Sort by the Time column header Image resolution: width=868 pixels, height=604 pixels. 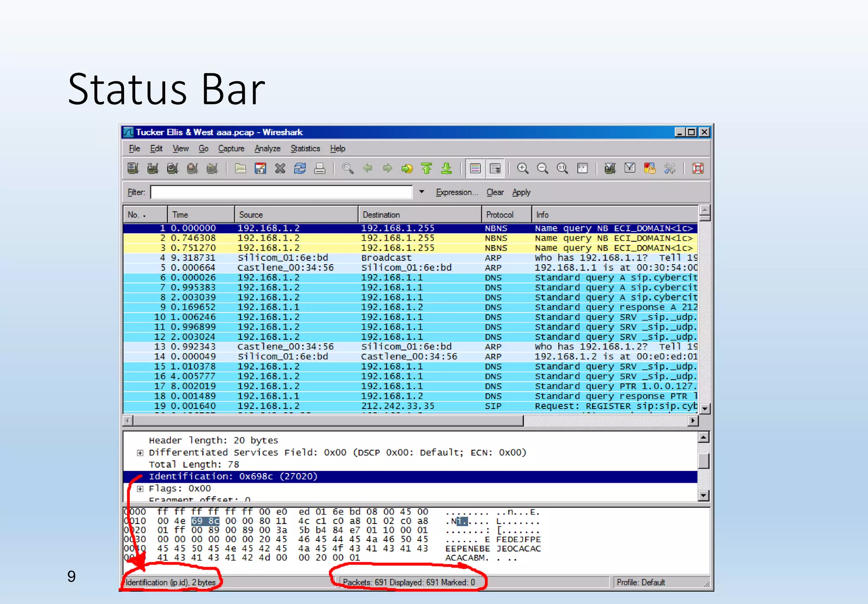tap(201, 214)
